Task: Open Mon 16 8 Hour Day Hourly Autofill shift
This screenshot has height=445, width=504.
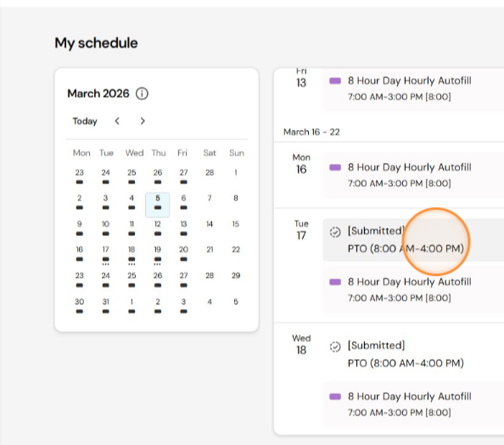Action: [x=413, y=175]
